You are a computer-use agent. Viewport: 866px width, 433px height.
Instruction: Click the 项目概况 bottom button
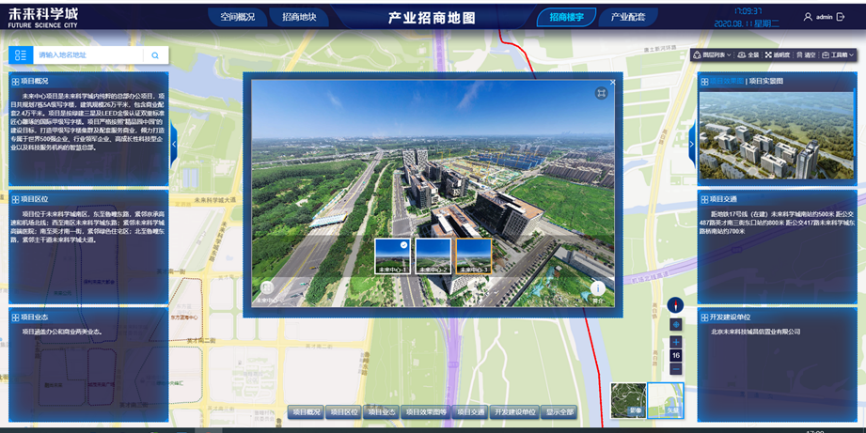[x=306, y=412]
